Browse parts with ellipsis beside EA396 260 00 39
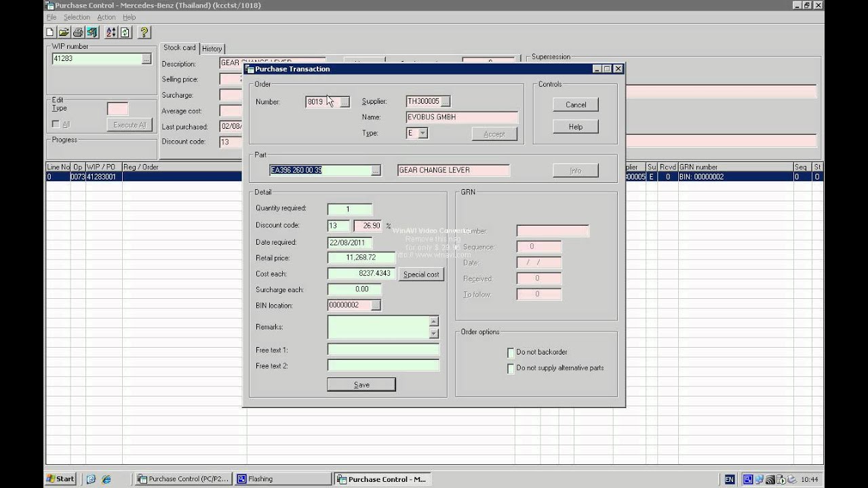The height and width of the screenshot is (488, 868). tap(376, 171)
